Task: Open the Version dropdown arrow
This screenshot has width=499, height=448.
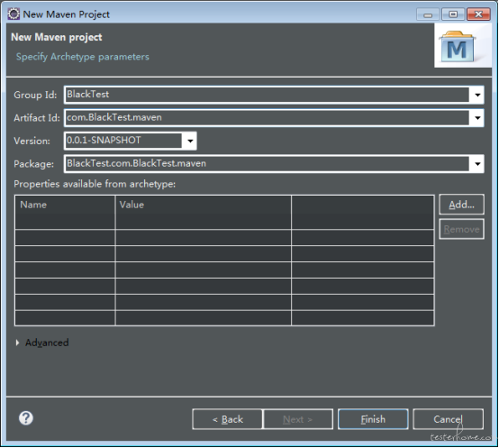Action: 190,141
